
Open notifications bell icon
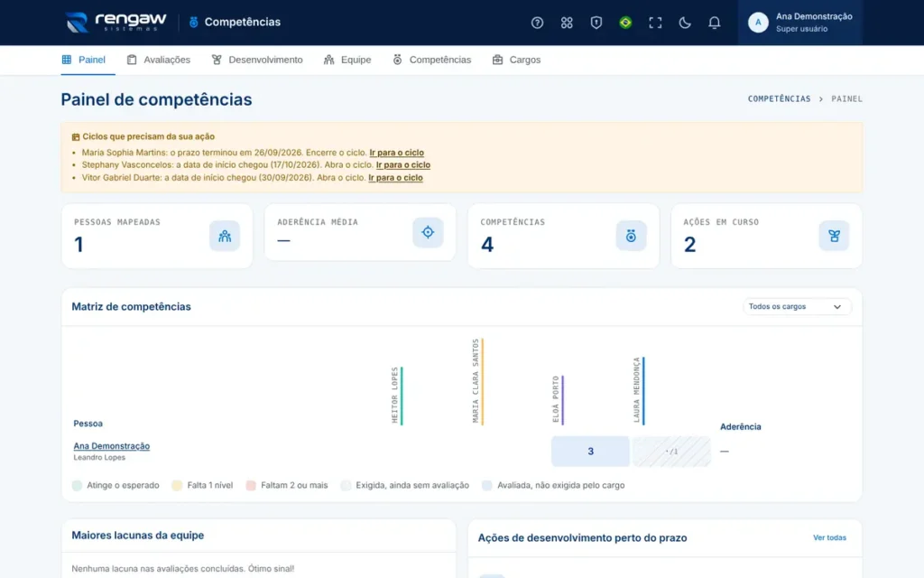point(714,23)
